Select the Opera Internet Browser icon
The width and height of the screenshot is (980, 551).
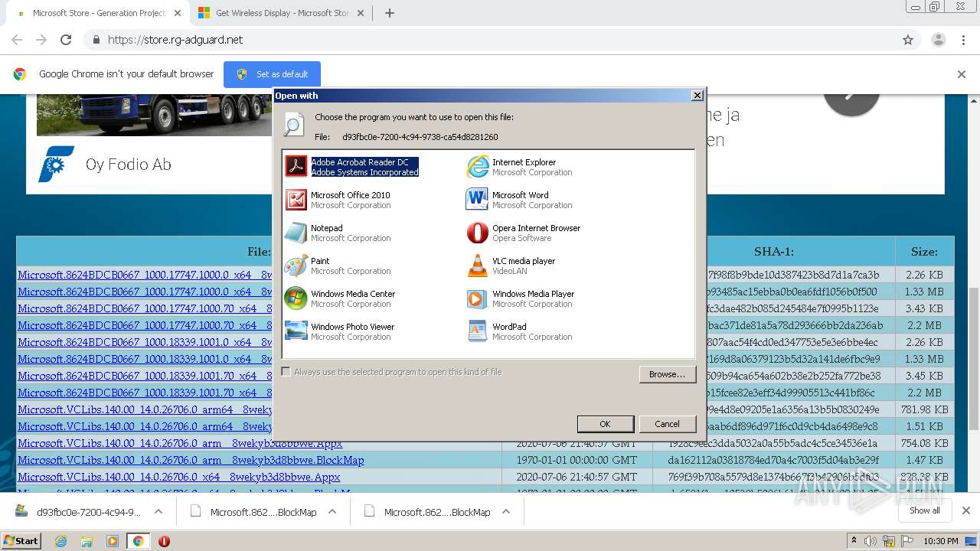[x=478, y=233]
